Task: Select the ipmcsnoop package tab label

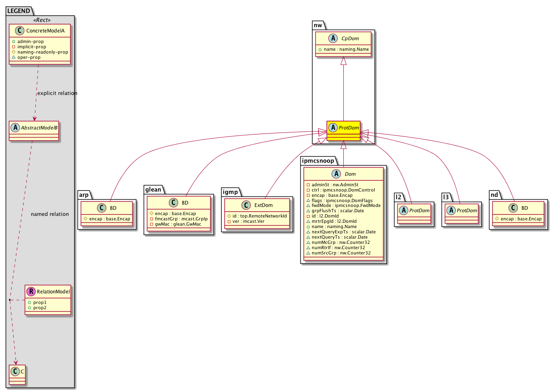Action: click(318, 161)
